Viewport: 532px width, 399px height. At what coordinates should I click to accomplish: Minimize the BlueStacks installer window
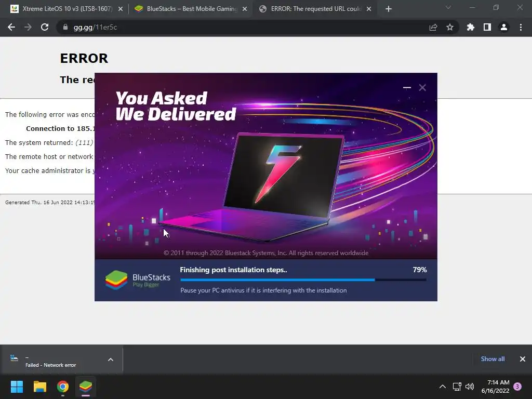(407, 87)
